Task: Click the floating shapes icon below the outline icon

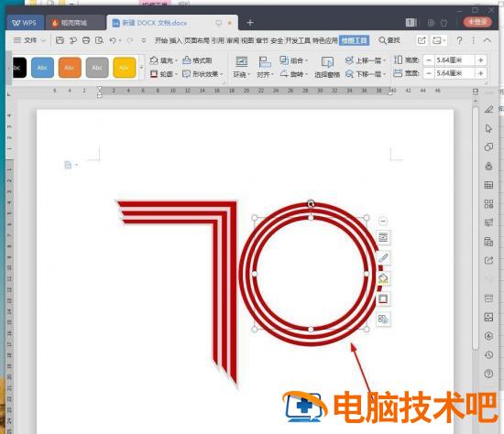Action: (x=383, y=319)
